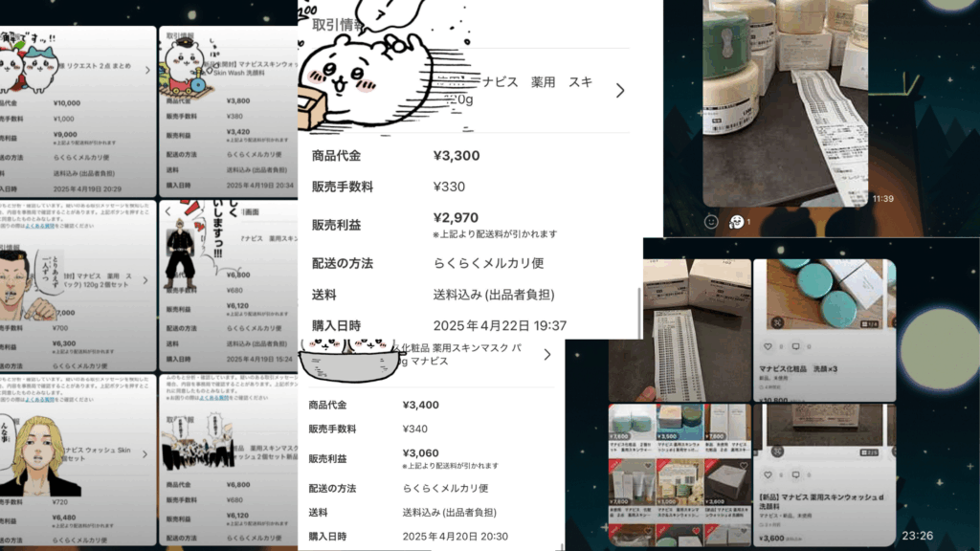The height and width of the screenshot is (551, 980).
Task: Select the 販売利益 value ¥3,060
Action: pyautogui.click(x=421, y=452)
